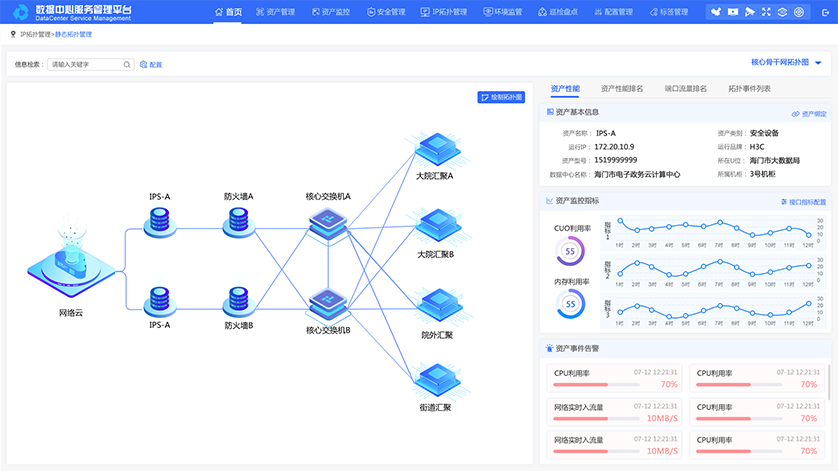Select the 大院汇聚B aggregation node
This screenshot has height=471, width=838.
[438, 227]
